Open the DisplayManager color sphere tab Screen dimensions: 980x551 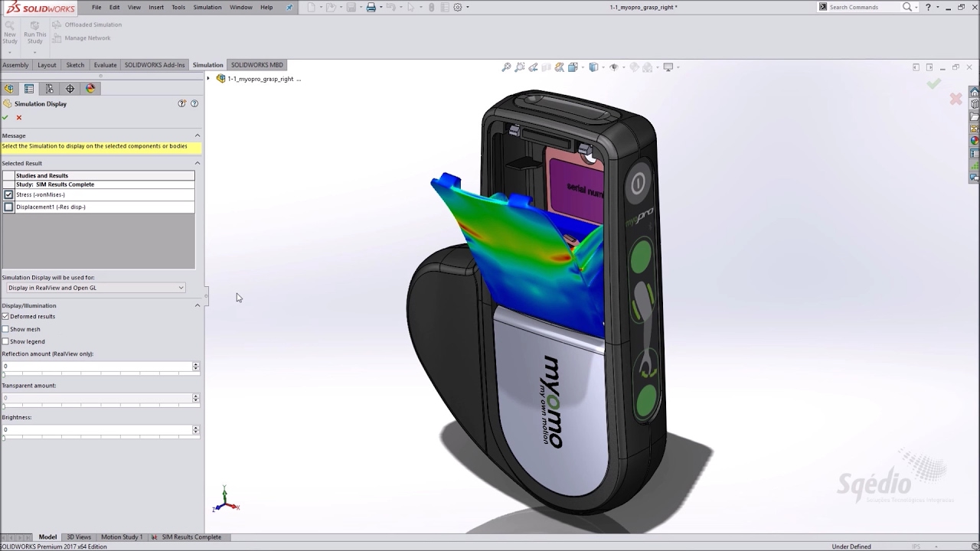pyautogui.click(x=90, y=89)
